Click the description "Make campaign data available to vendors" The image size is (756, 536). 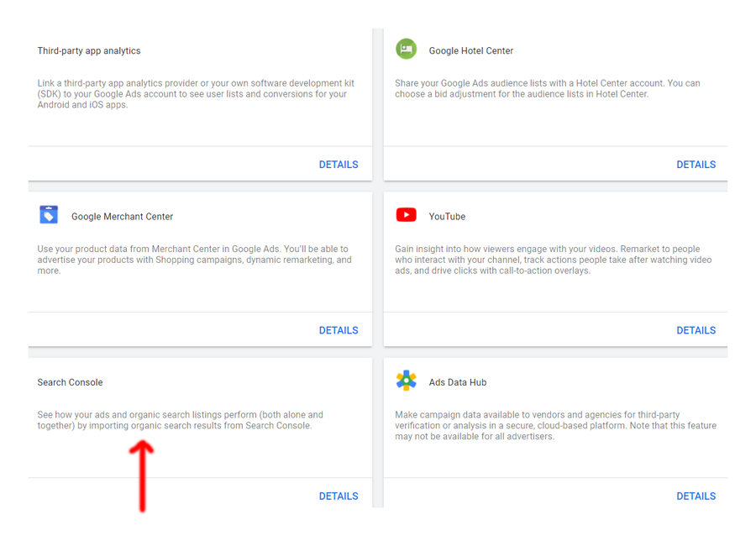pos(555,426)
